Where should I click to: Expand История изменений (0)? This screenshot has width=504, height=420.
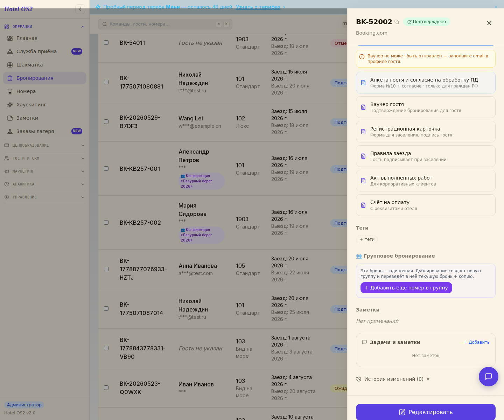pyautogui.click(x=393, y=379)
